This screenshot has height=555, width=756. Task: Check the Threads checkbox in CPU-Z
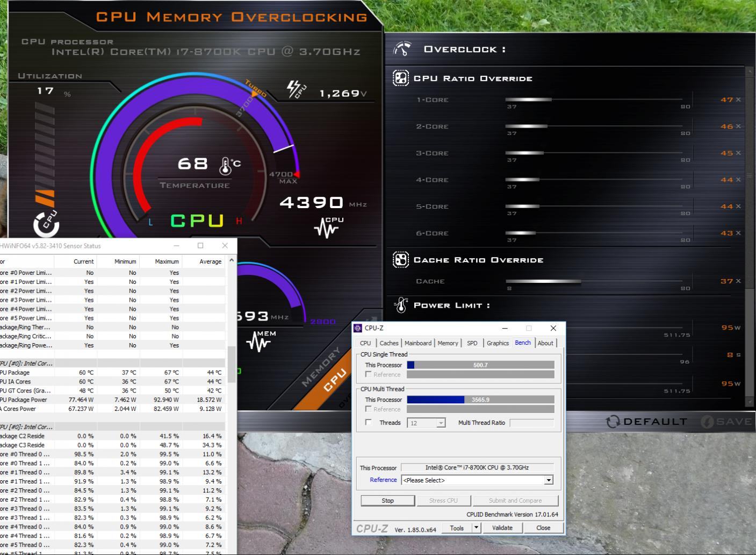tap(368, 422)
